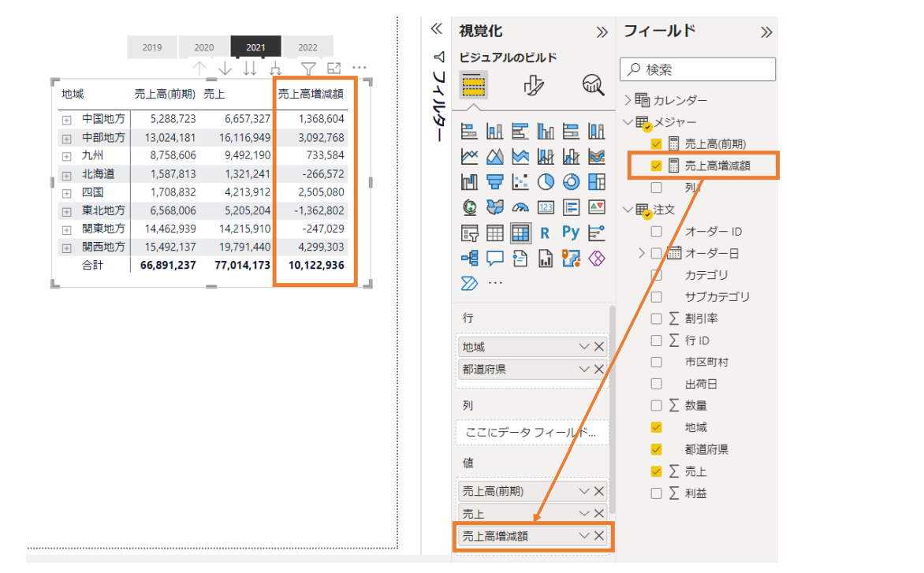Select the Python visual icon
The image size is (924, 573).
pos(572,232)
